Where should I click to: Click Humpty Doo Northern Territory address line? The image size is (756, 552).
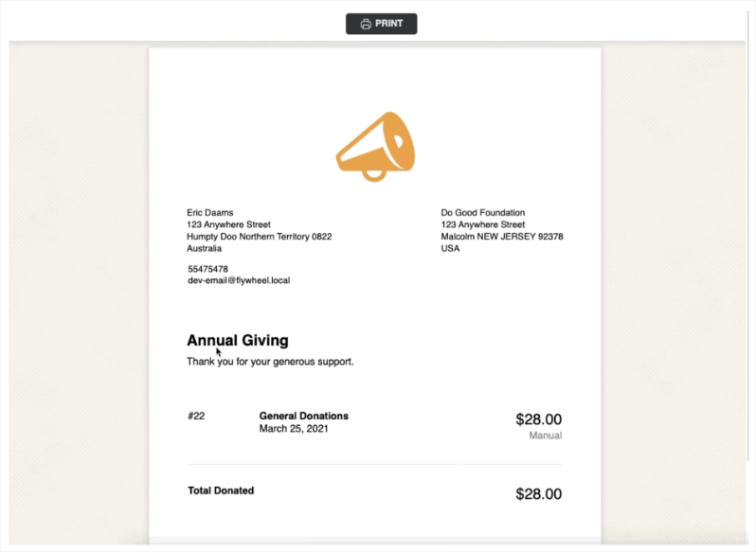[x=260, y=237]
